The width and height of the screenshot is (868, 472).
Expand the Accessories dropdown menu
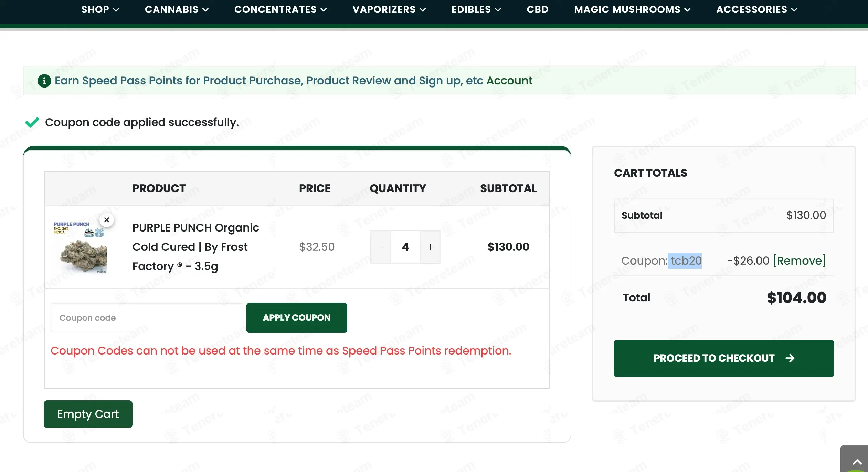tap(756, 9)
